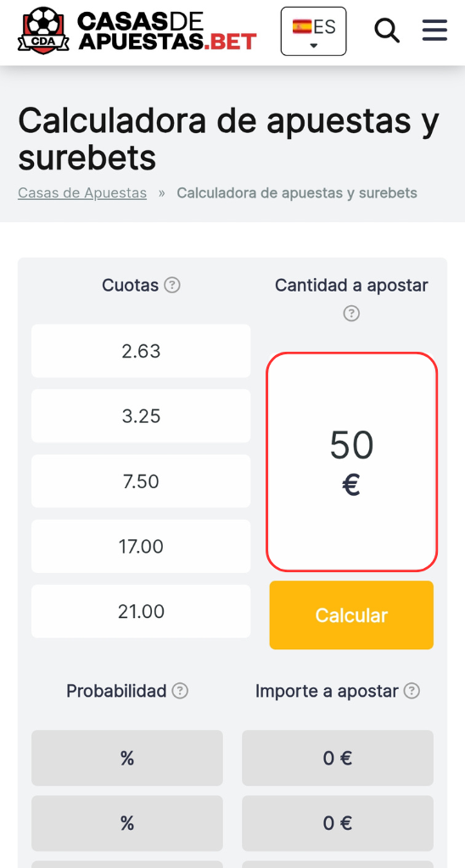The height and width of the screenshot is (868, 465).
Task: Select the odds field containing 7.50
Action: point(141,481)
